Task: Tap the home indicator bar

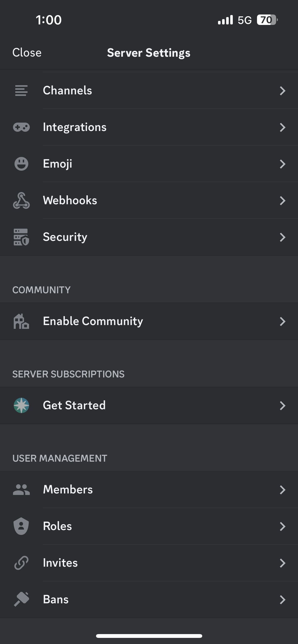Action: click(x=149, y=636)
